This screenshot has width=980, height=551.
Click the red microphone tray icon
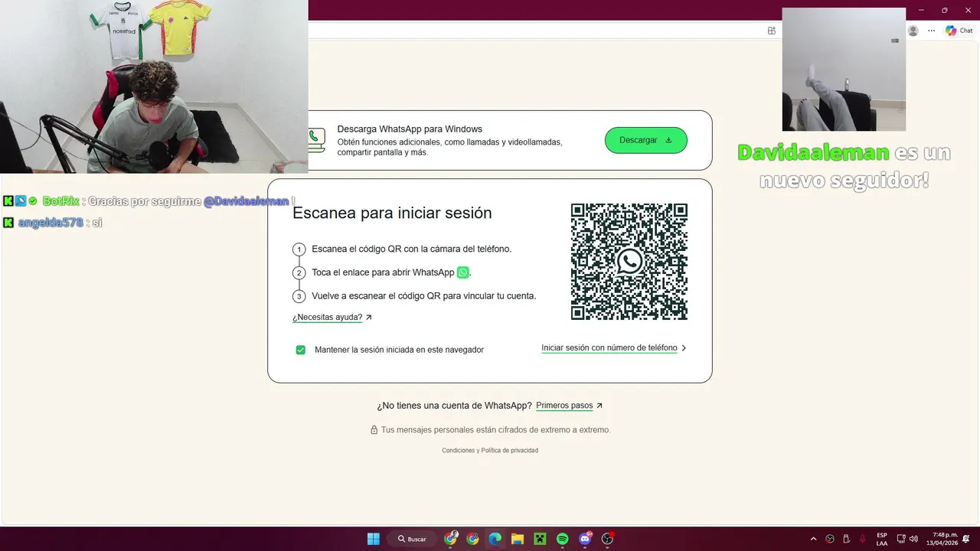click(x=863, y=539)
